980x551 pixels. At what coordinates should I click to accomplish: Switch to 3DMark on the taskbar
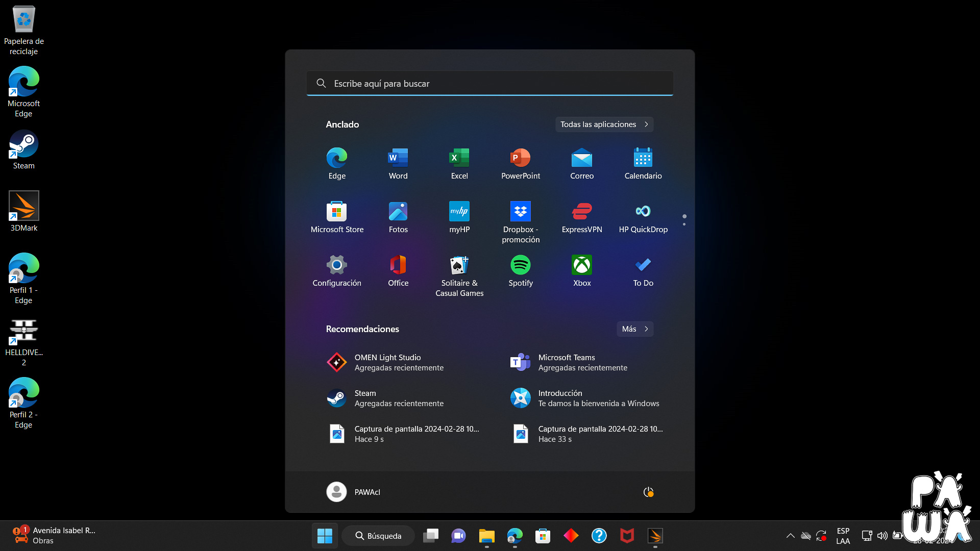coord(655,536)
